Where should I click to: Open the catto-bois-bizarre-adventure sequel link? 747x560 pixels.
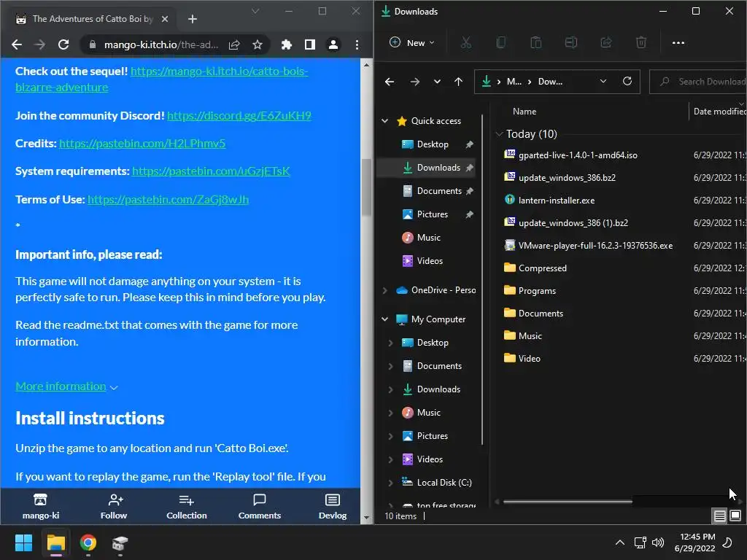coord(162,79)
